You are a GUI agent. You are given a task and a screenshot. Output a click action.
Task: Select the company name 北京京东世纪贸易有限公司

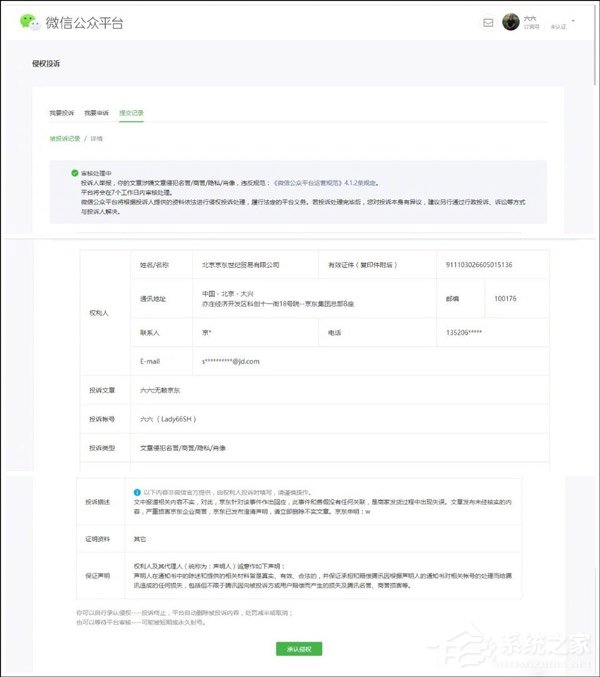point(240,265)
